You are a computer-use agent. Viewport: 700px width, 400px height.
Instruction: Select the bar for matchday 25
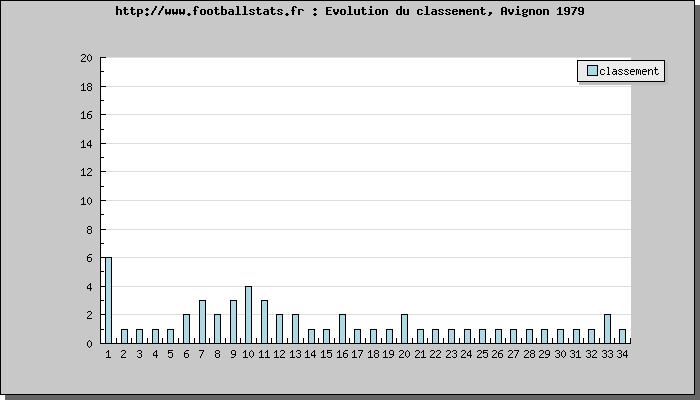[x=482, y=336]
